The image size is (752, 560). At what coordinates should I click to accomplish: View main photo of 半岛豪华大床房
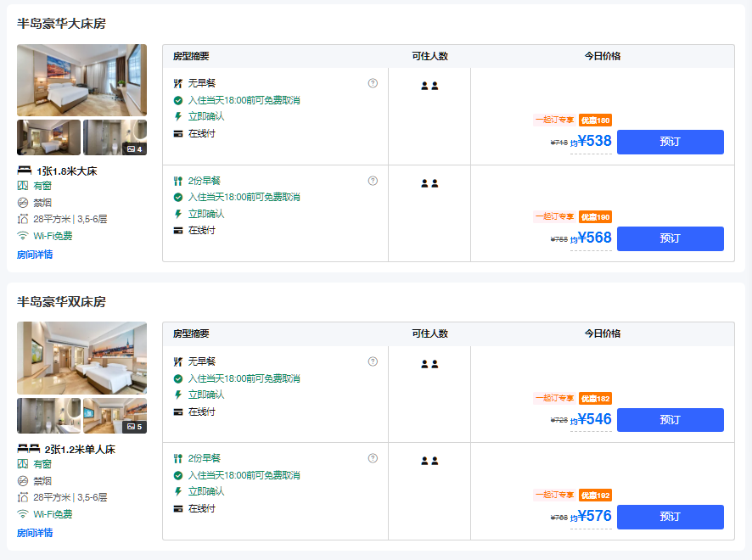click(x=81, y=80)
